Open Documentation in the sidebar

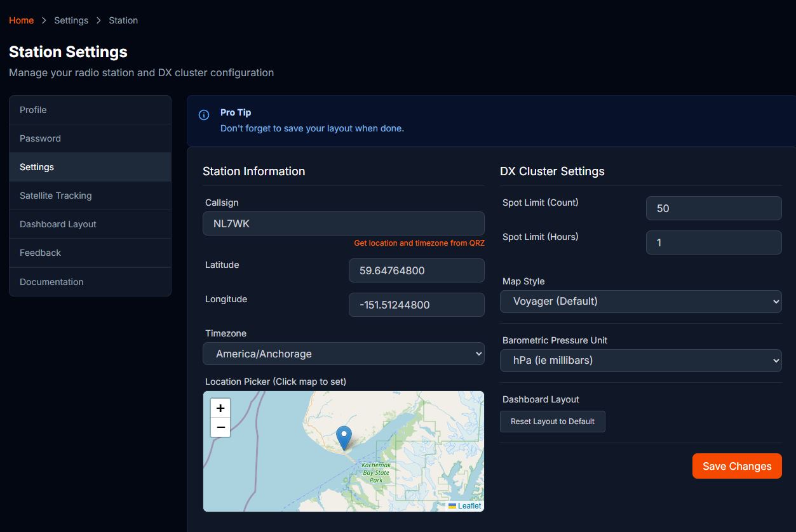pyautogui.click(x=90, y=282)
